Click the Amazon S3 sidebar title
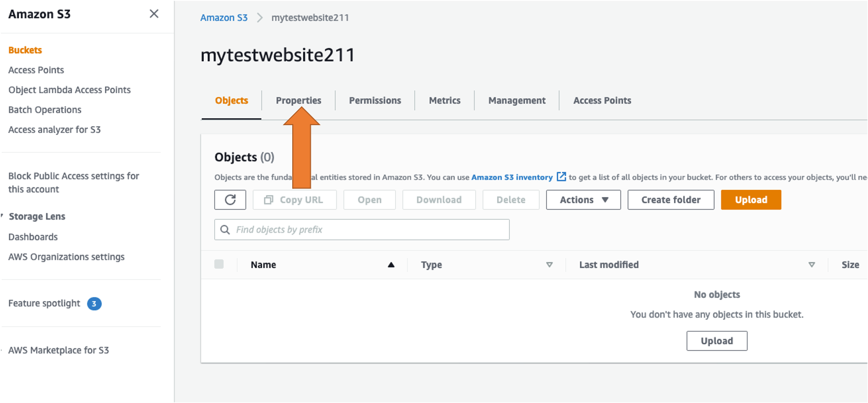The height and width of the screenshot is (403, 868). click(40, 14)
